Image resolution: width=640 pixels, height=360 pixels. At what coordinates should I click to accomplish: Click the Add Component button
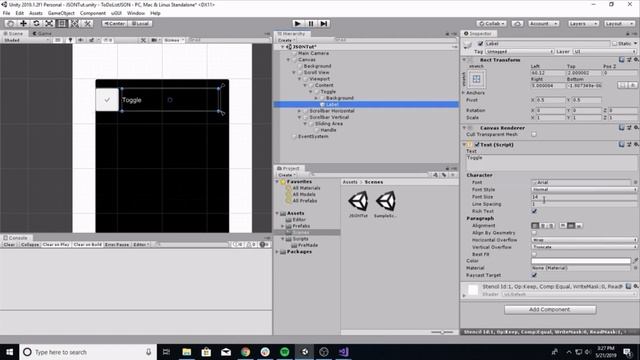tap(550, 310)
